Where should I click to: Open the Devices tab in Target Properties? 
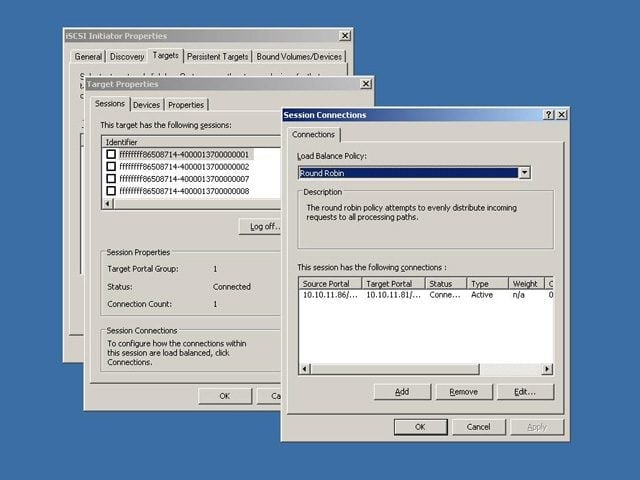[x=147, y=105]
